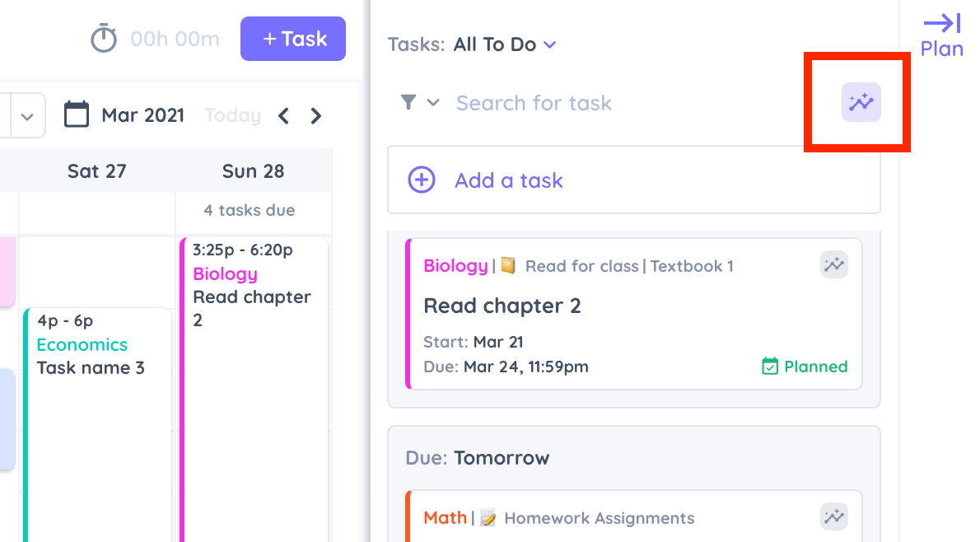
Task: Click the stopwatch timer icon
Action: (104, 38)
